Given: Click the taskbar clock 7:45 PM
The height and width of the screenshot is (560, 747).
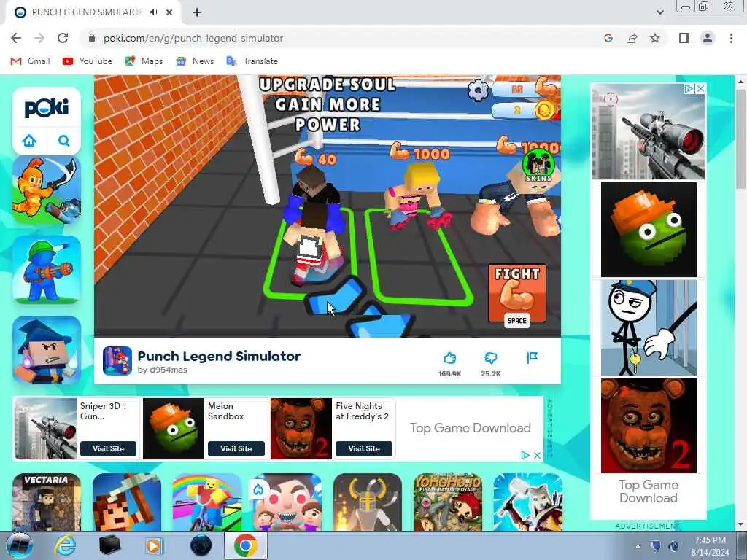Looking at the screenshot, I should pos(710,540).
